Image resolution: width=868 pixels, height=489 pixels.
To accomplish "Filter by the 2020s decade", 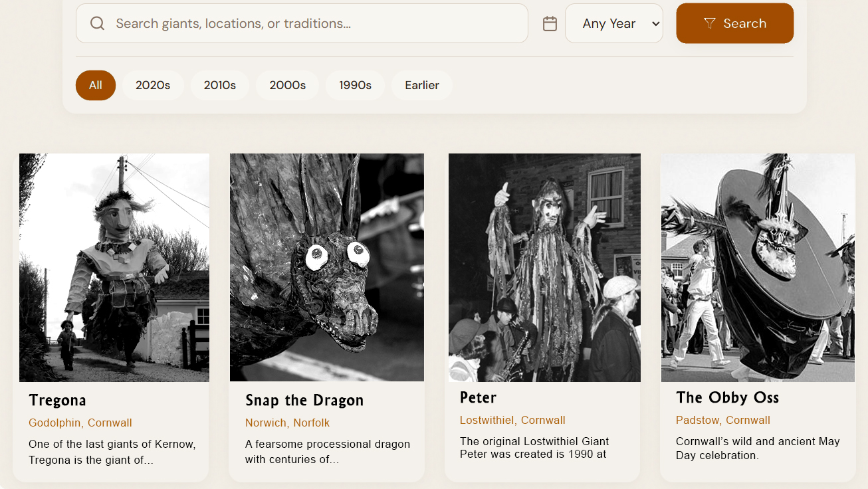I will pos(153,85).
